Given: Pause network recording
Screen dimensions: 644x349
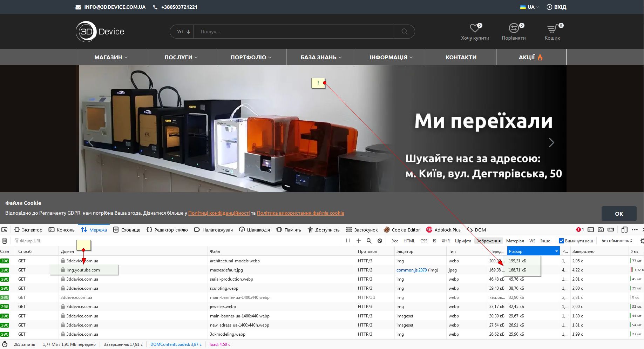Looking at the screenshot, I should 348,241.
